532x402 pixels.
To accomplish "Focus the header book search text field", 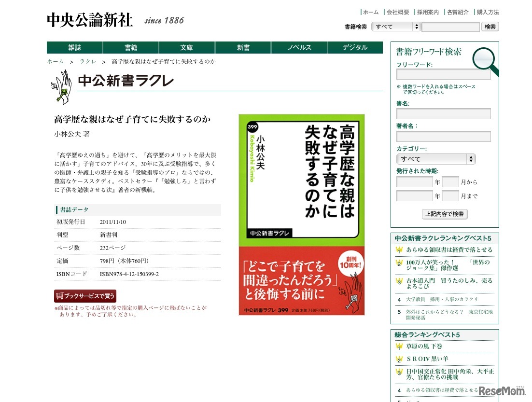I will pyautogui.click(x=450, y=27).
